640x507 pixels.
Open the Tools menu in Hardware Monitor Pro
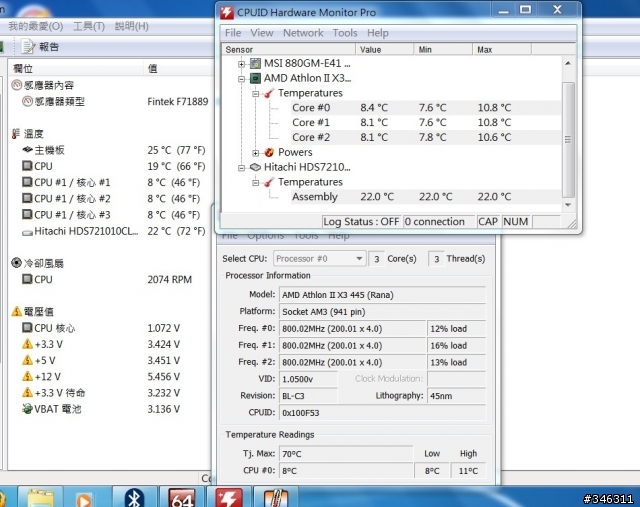click(345, 33)
